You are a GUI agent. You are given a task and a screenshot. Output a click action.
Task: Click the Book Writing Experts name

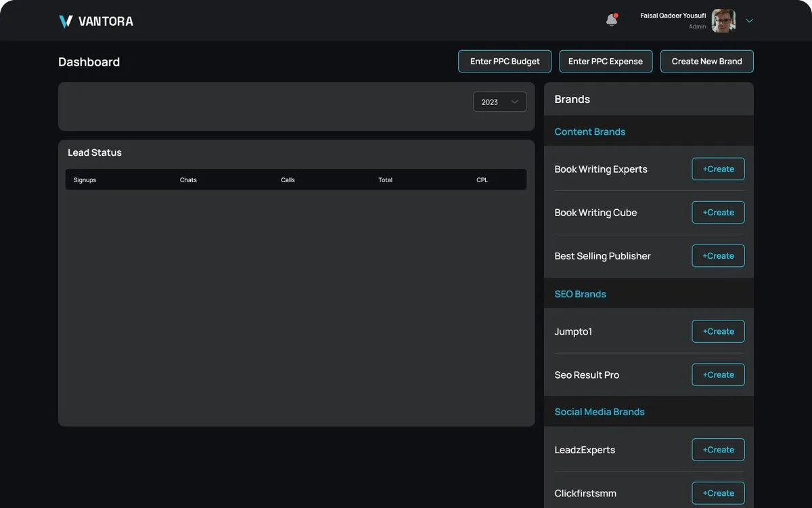point(600,169)
